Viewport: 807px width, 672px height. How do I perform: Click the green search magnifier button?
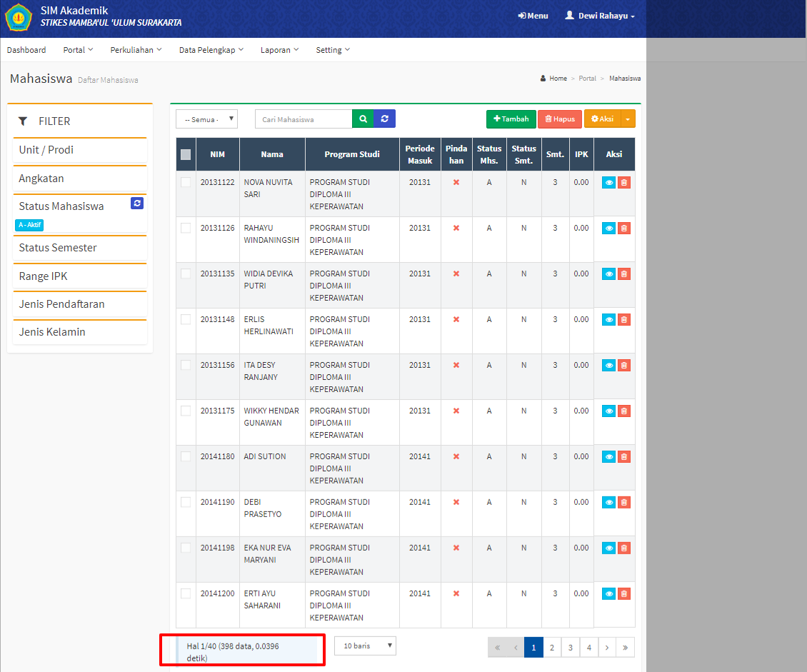(x=363, y=119)
